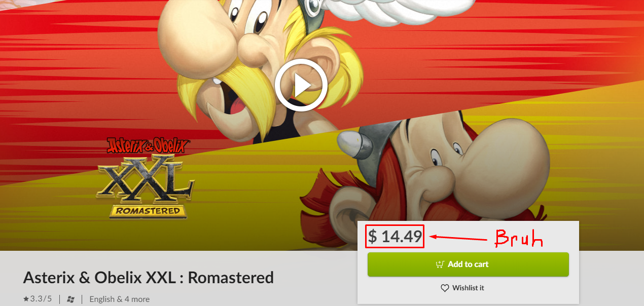Click the handwritten Bruh annotation
The image size is (644, 306).
(x=518, y=237)
